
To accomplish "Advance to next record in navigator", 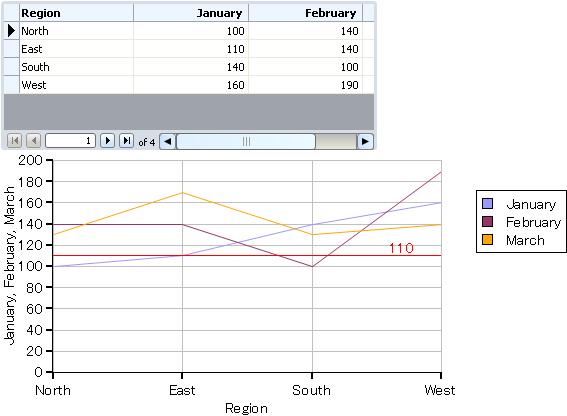I will pos(107,141).
